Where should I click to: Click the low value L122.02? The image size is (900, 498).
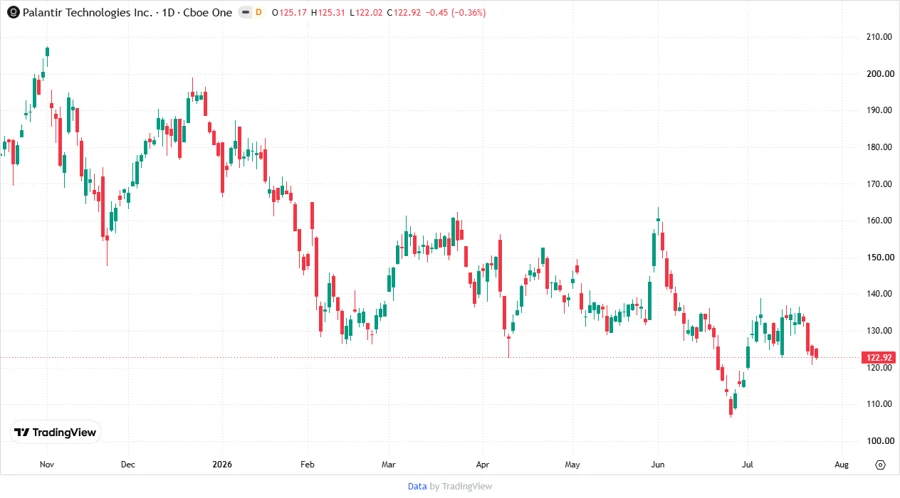point(366,12)
